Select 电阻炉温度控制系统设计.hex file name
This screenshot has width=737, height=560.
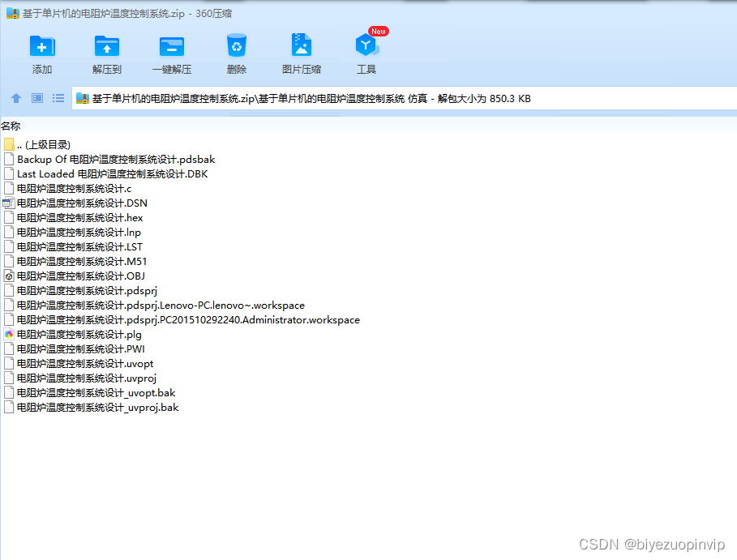[80, 217]
